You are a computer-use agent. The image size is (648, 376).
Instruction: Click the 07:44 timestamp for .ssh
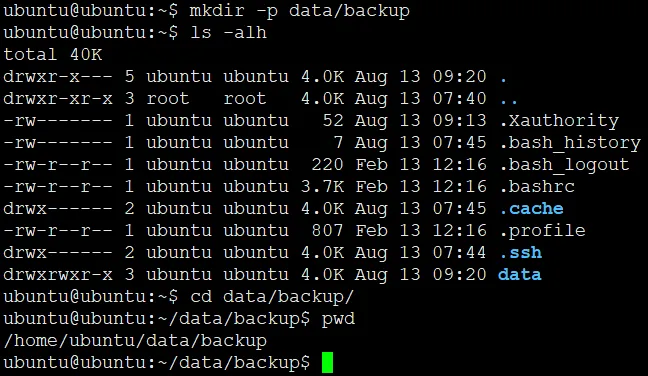coord(459,252)
